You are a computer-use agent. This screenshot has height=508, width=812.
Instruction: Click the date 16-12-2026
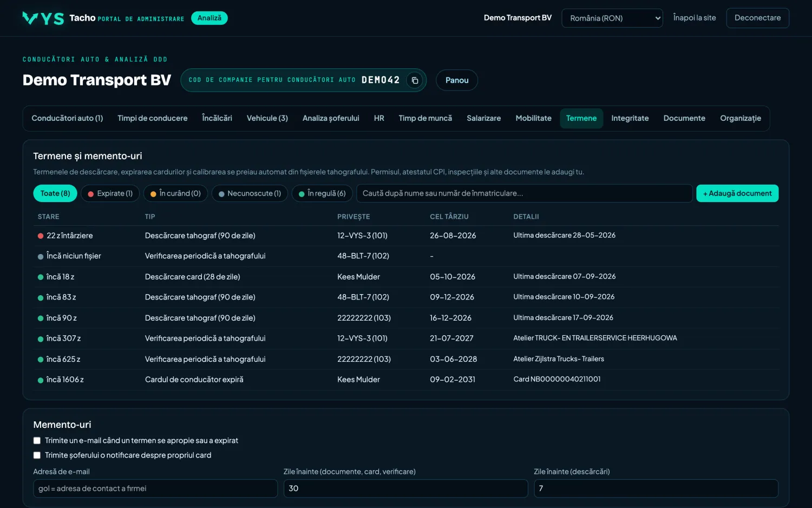451,318
